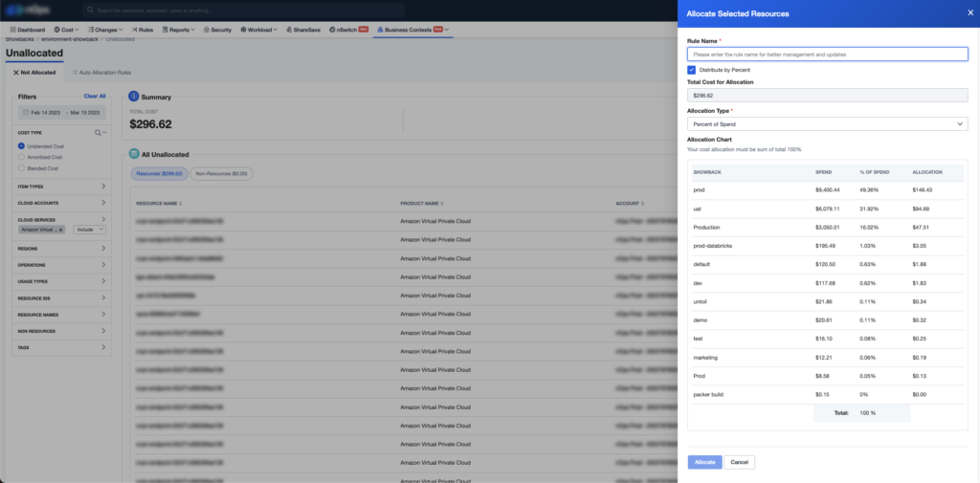Viewport: 980px width, 483px height.
Task: Open the Allocation Type dropdown
Action: (x=828, y=123)
